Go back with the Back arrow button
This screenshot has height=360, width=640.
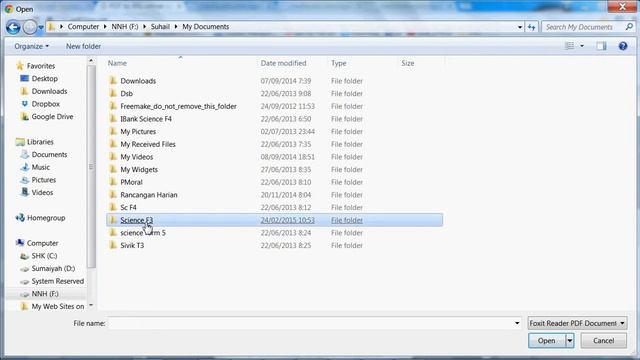tap(13, 27)
